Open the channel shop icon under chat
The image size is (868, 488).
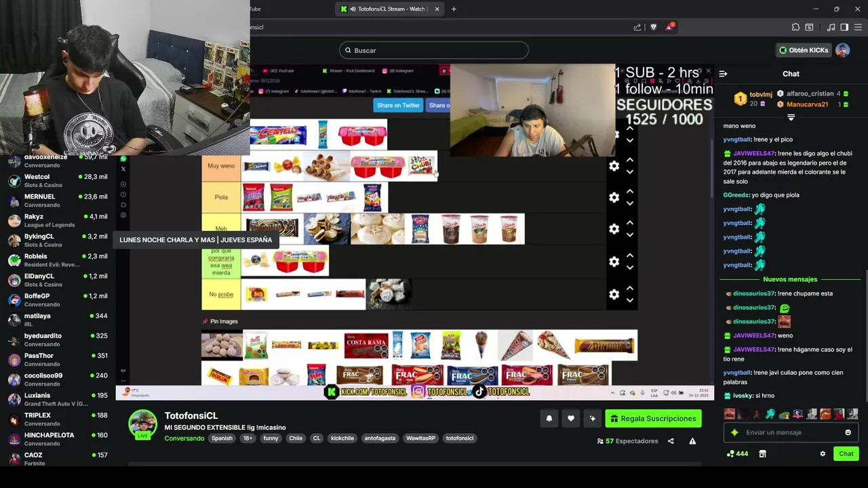click(762, 454)
